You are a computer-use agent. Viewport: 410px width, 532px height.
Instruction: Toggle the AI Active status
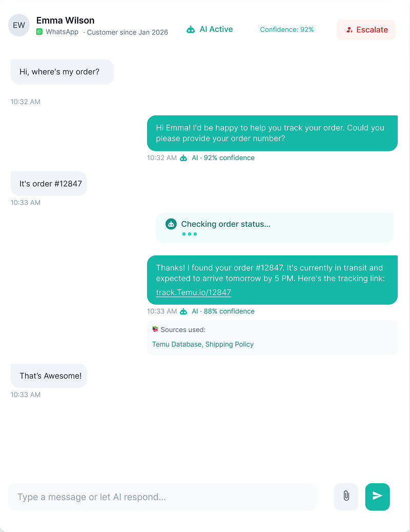[210, 30]
